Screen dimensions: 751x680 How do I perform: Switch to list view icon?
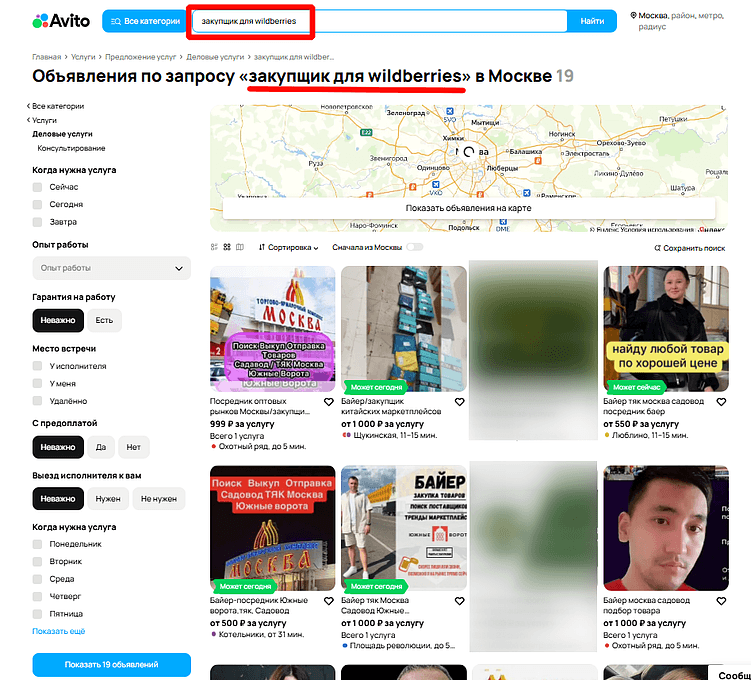pos(214,247)
